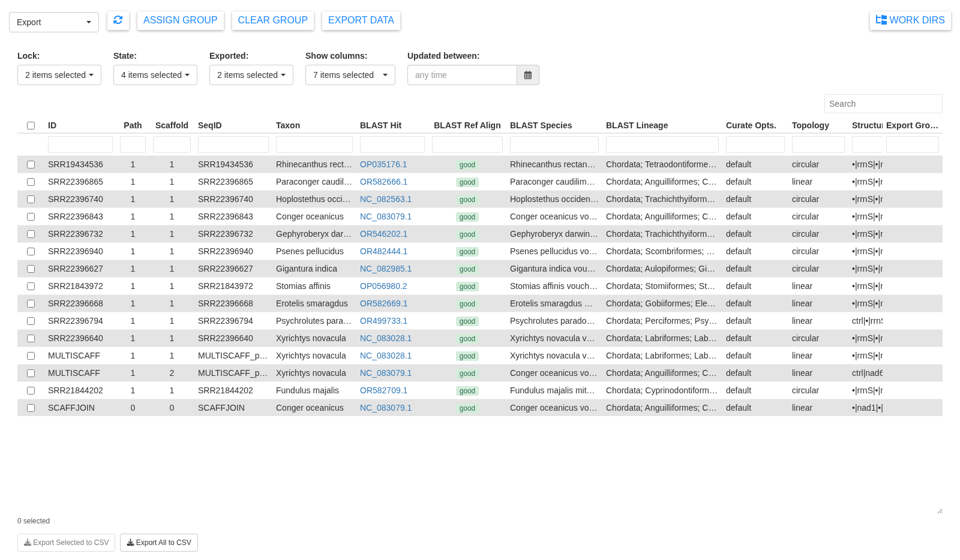Click Export Selected to CSV button
The width and height of the screenshot is (960, 560).
pyautogui.click(x=67, y=543)
